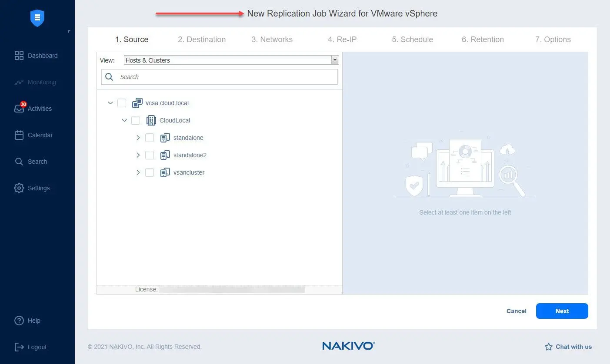Cancel the replication job wizard
The width and height of the screenshot is (610, 364).
[x=516, y=311]
